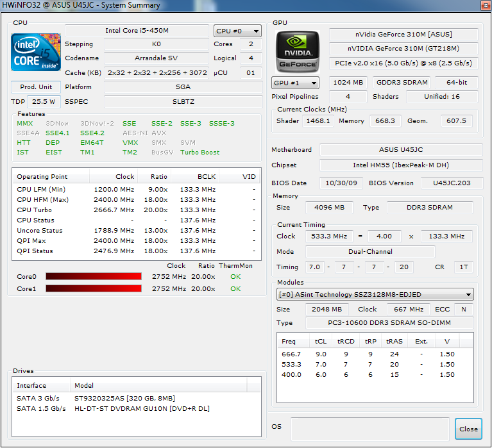This screenshot has width=492, height=448.
Task: Click the module Type PC3-10600 field
Action: 389,323
